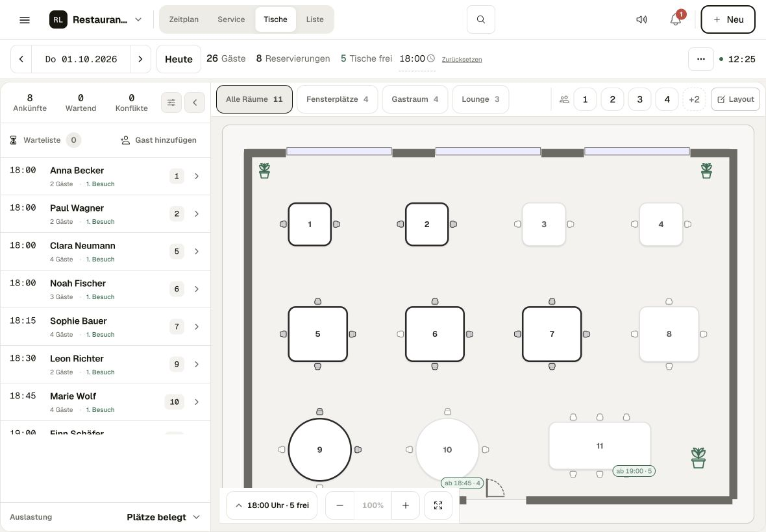
Task: Switch to the Zeitplan tab
Action: (184, 19)
